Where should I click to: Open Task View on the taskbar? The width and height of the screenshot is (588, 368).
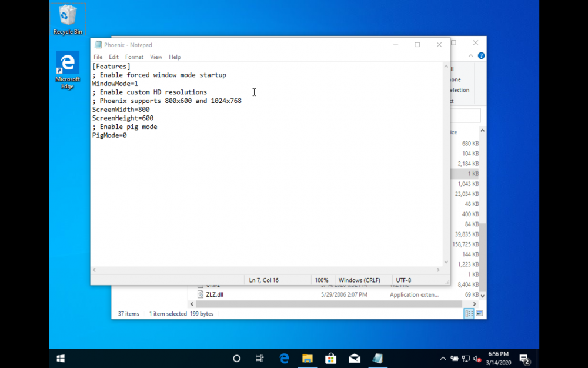(259, 358)
